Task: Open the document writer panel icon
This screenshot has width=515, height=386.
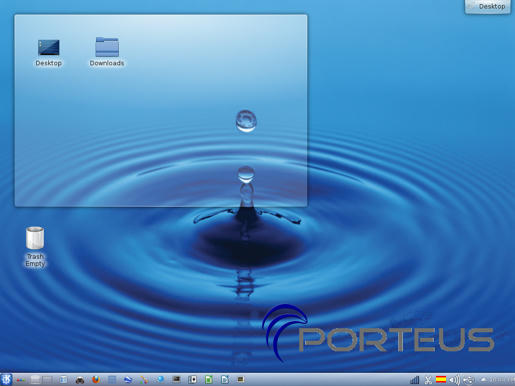Action: (225, 380)
